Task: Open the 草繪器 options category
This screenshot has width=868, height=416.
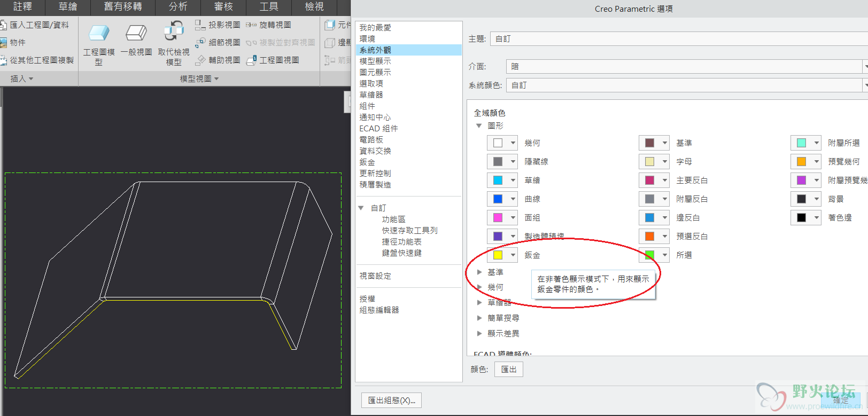Action: point(408,95)
